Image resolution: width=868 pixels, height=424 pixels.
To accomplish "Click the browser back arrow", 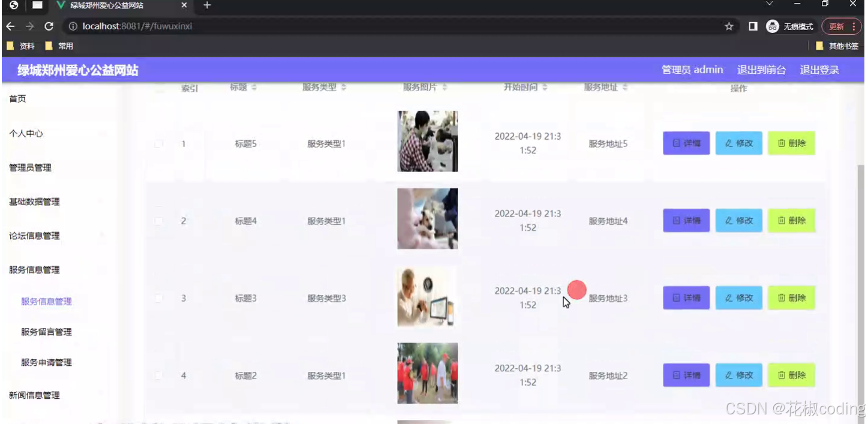I will pyautogui.click(x=11, y=26).
